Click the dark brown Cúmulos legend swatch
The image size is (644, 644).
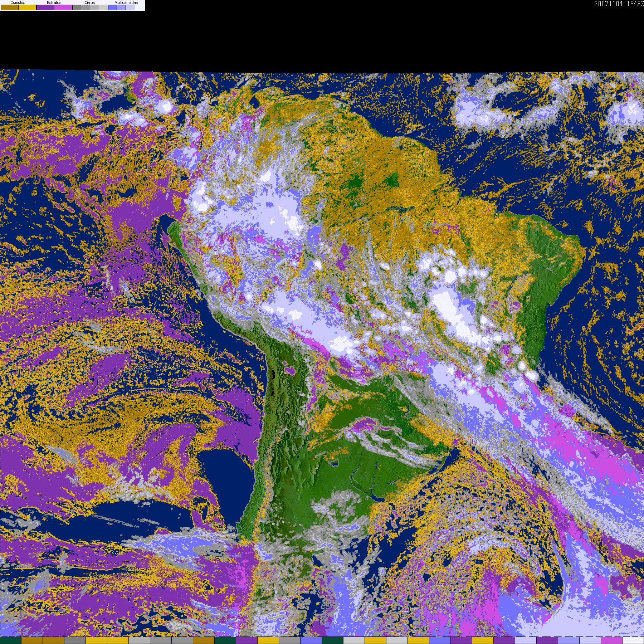click(10, 7)
